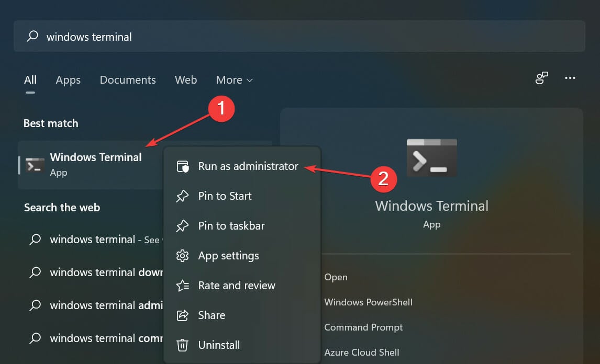The width and height of the screenshot is (600, 364).
Task: Choose Uninstall from the context menu
Action: [x=242, y=345]
